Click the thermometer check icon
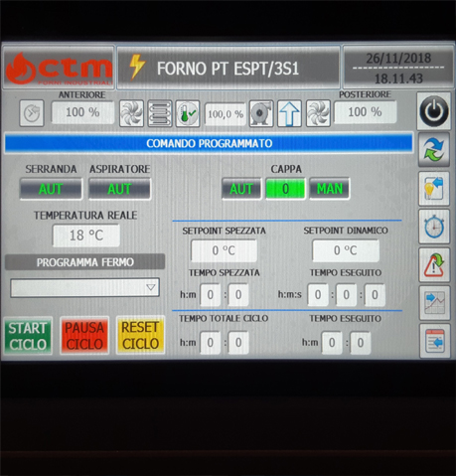The image size is (456, 476). [188, 113]
